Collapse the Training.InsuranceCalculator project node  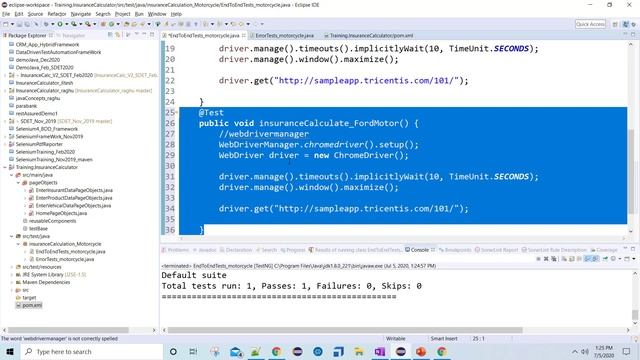point(5,167)
